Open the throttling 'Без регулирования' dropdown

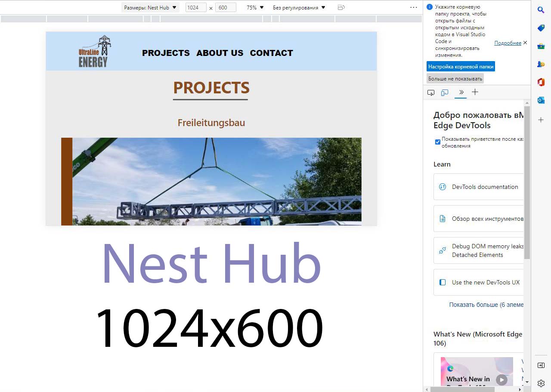(299, 7)
